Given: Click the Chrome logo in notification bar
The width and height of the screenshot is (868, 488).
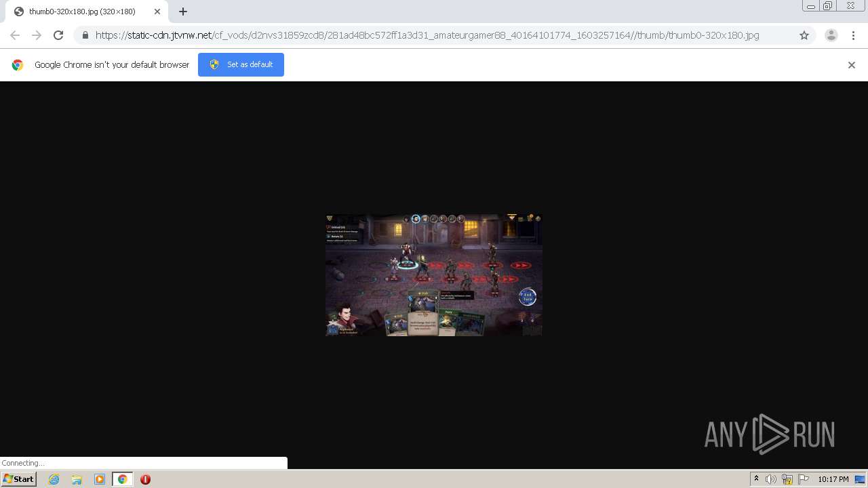Looking at the screenshot, I should click(x=18, y=65).
